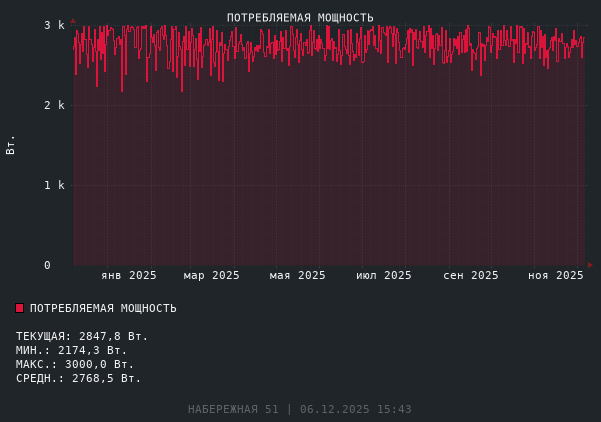
Task: Select the сен 2025 axis label
Action: [x=471, y=275]
